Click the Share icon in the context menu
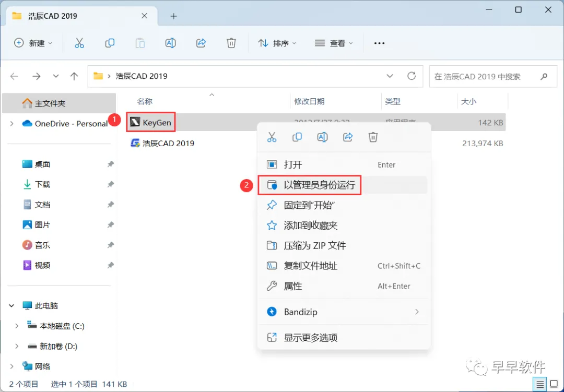The height and width of the screenshot is (392, 564). click(348, 137)
